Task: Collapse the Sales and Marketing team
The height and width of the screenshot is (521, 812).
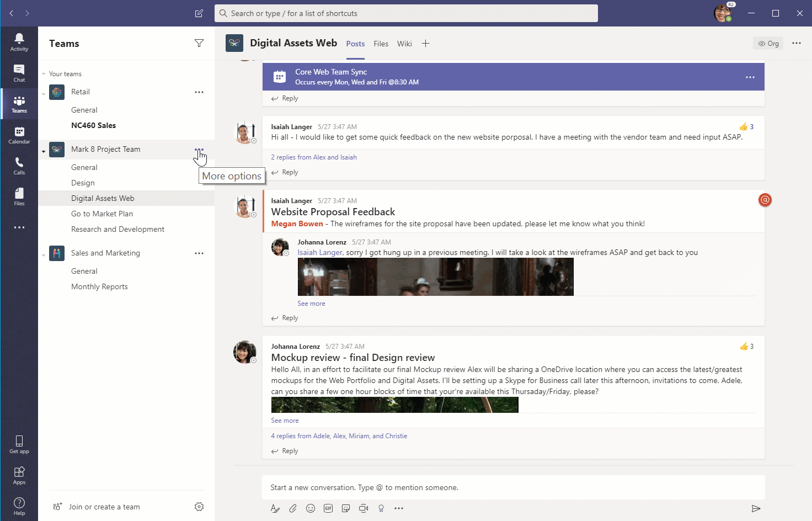Action: tap(44, 255)
